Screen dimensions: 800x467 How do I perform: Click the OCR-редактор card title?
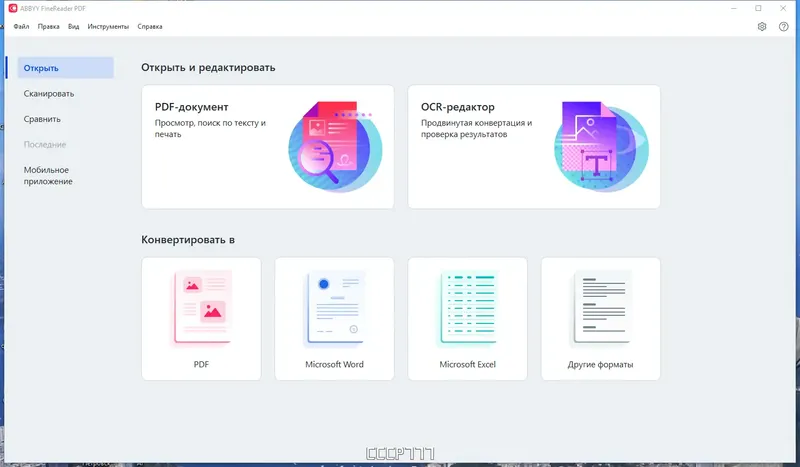[458, 107]
